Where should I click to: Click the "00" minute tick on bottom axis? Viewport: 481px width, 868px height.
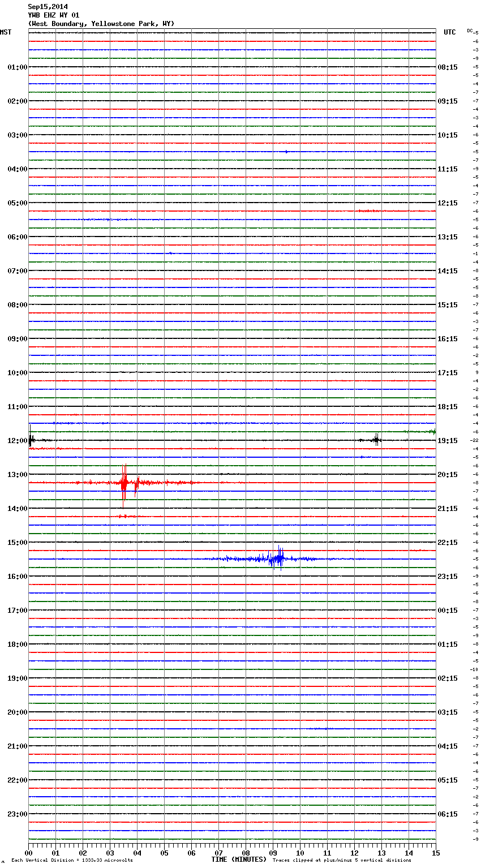point(28,853)
